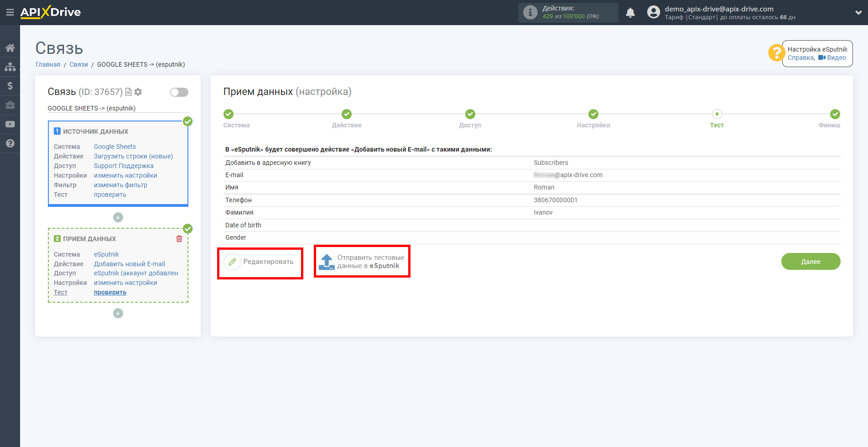The height and width of the screenshot is (447, 868).
Task: Open Support Поддержка access link
Action: pyautogui.click(x=124, y=166)
